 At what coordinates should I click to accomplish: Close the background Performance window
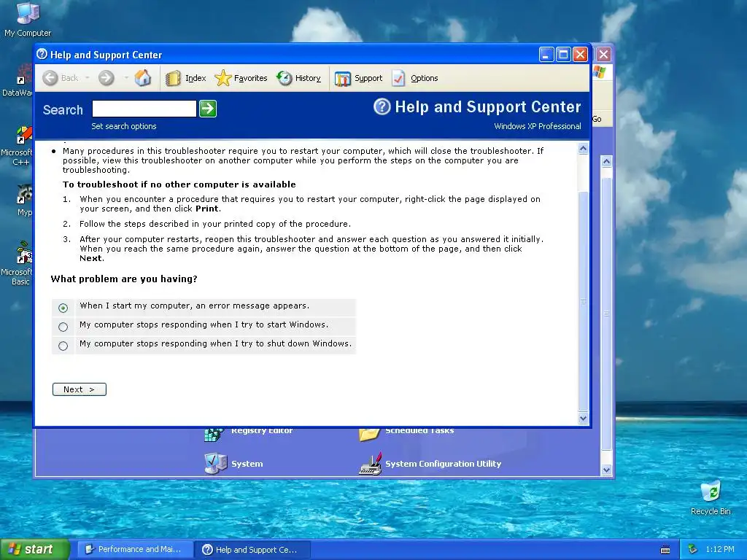click(603, 54)
